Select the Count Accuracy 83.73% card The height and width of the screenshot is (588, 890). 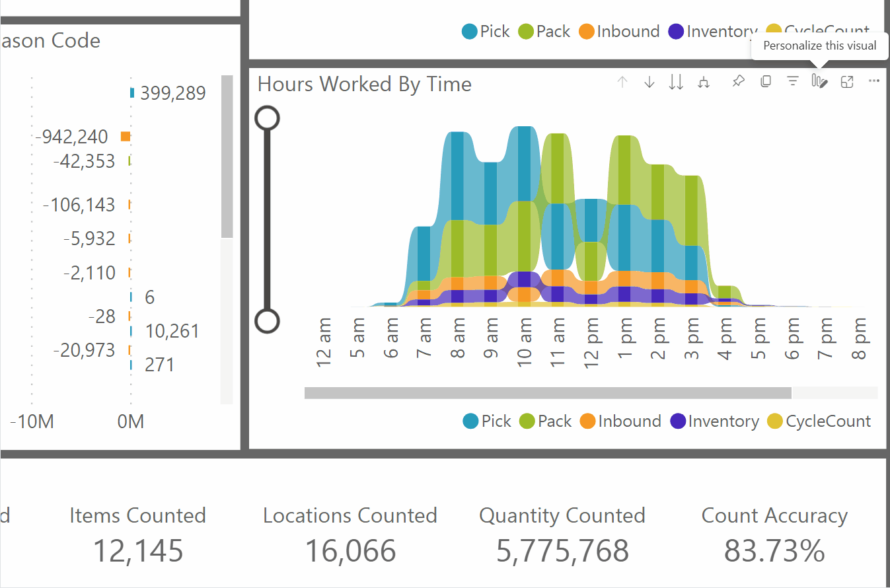coord(774,536)
